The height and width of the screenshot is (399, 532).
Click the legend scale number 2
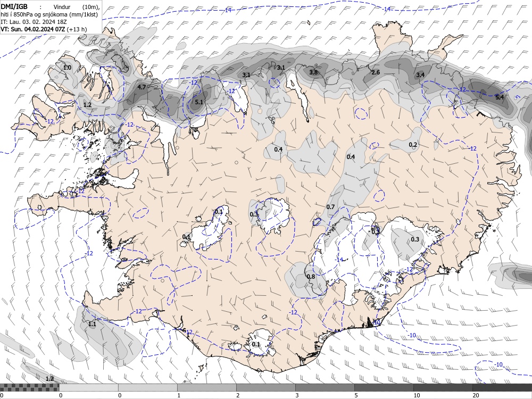click(238, 395)
